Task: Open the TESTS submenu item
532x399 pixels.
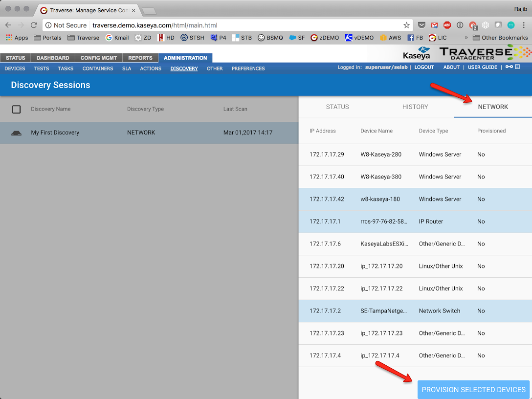Action: pyautogui.click(x=42, y=68)
